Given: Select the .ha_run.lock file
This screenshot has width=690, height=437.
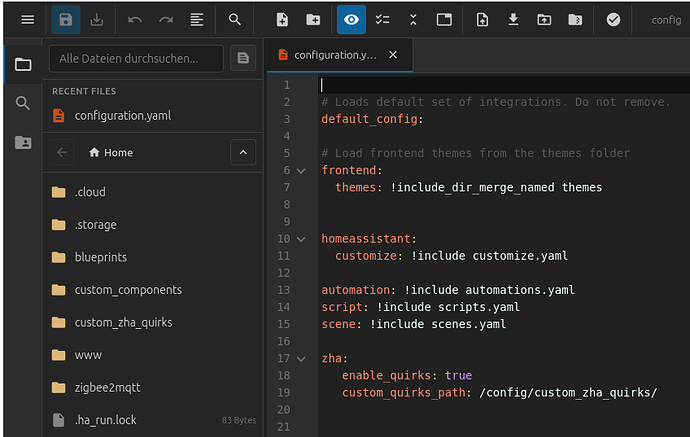Looking at the screenshot, I should [153, 420].
